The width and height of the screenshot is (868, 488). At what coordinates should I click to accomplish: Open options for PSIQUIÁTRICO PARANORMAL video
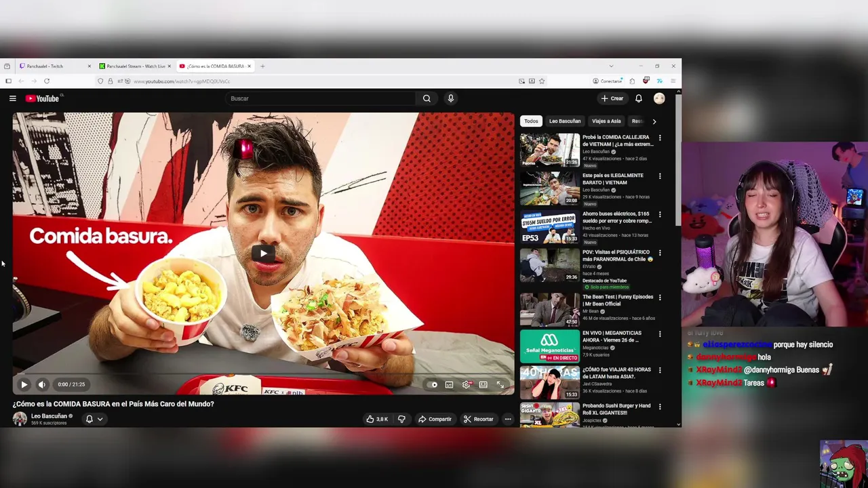pos(660,253)
